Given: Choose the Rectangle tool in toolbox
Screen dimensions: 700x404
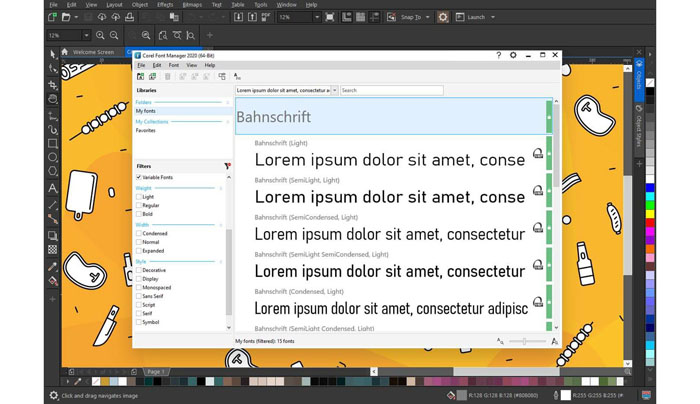Looking at the screenshot, I should tap(53, 144).
